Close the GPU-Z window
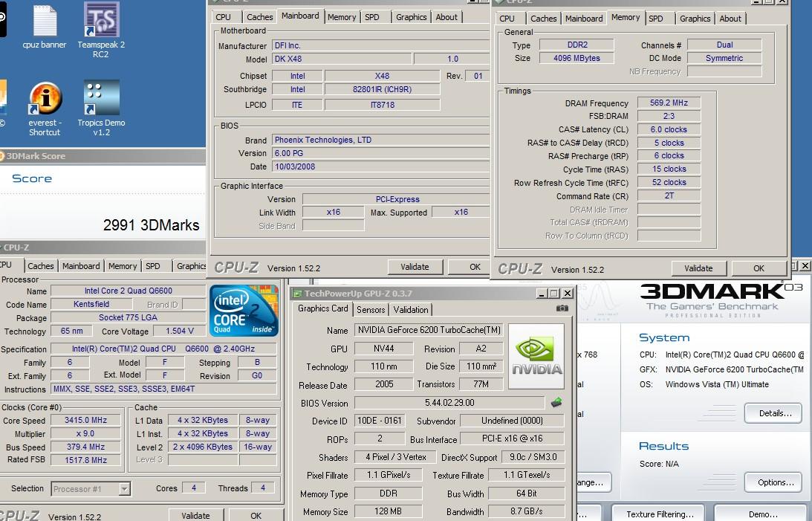Image resolution: width=812 pixels, height=521 pixels. click(x=568, y=294)
